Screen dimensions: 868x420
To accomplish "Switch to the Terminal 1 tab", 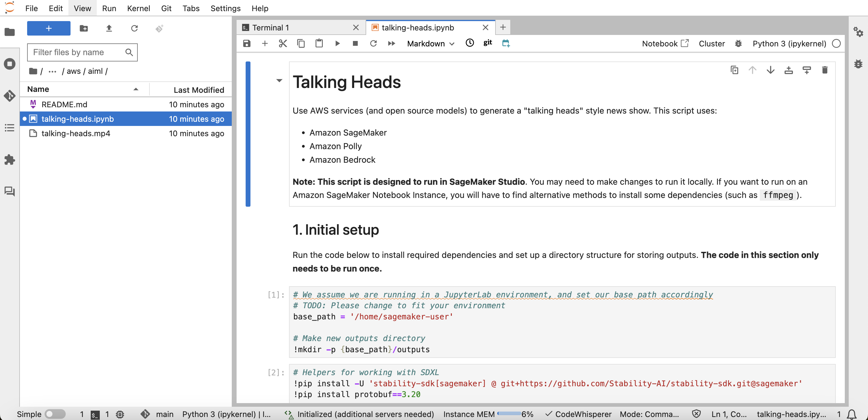I will click(x=271, y=28).
